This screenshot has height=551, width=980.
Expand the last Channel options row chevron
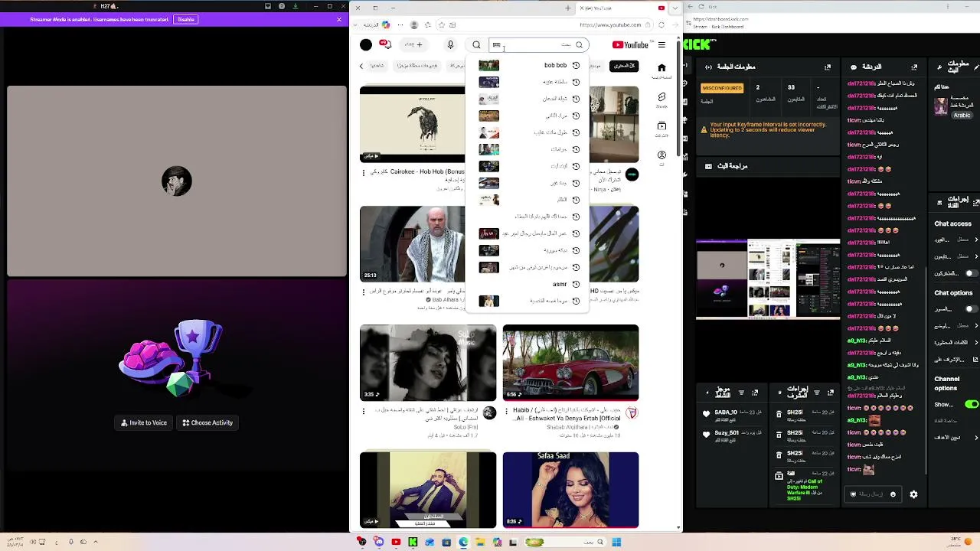[x=975, y=438]
